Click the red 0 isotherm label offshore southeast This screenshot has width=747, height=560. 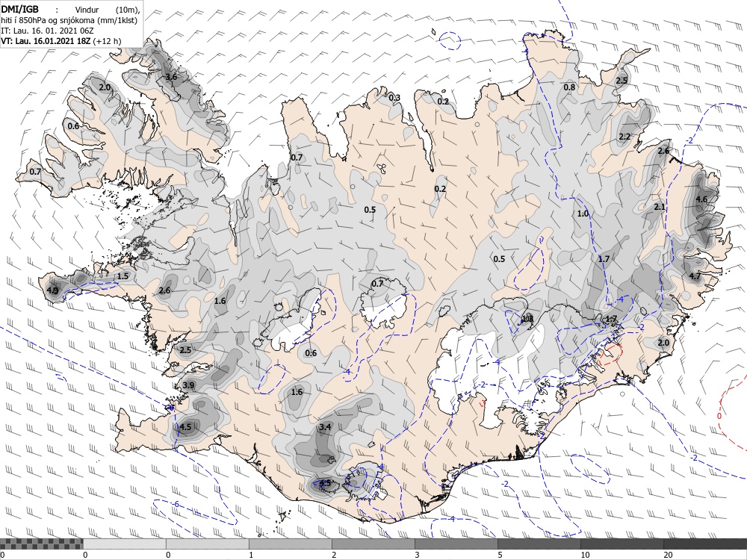[x=719, y=416]
